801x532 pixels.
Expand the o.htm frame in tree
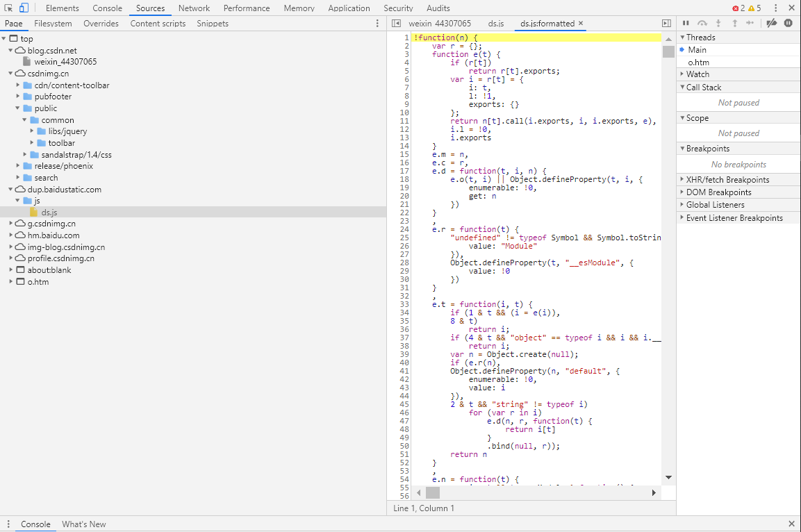point(10,282)
